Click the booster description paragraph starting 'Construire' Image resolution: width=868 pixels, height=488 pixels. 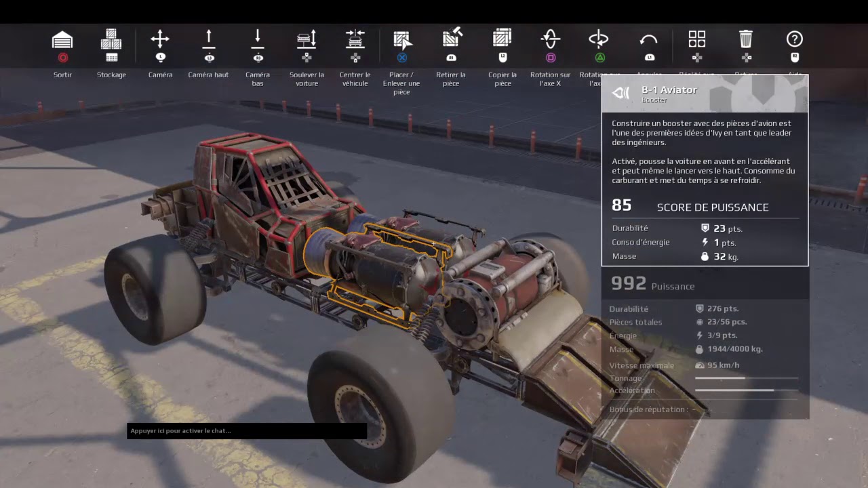(702, 133)
